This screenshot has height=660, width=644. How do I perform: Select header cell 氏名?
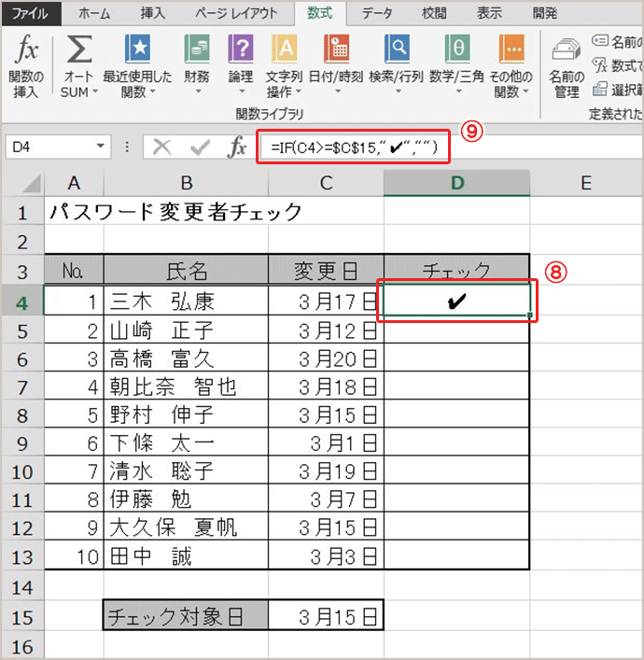186,271
